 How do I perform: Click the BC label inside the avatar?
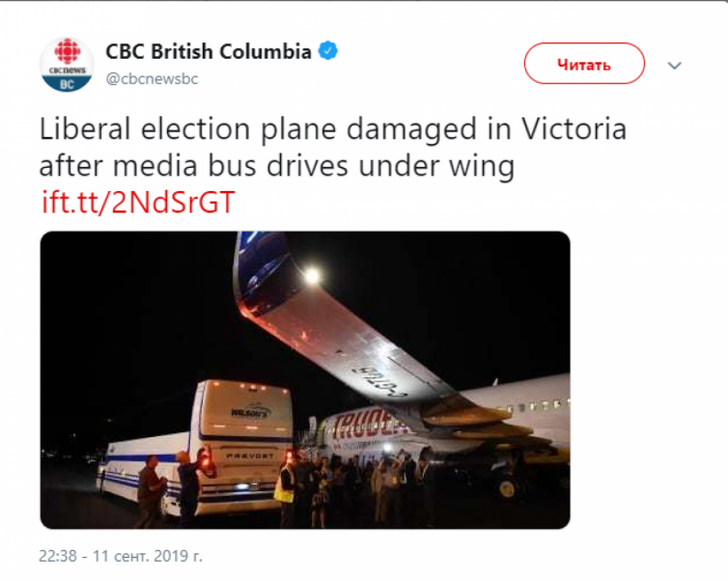67,85
